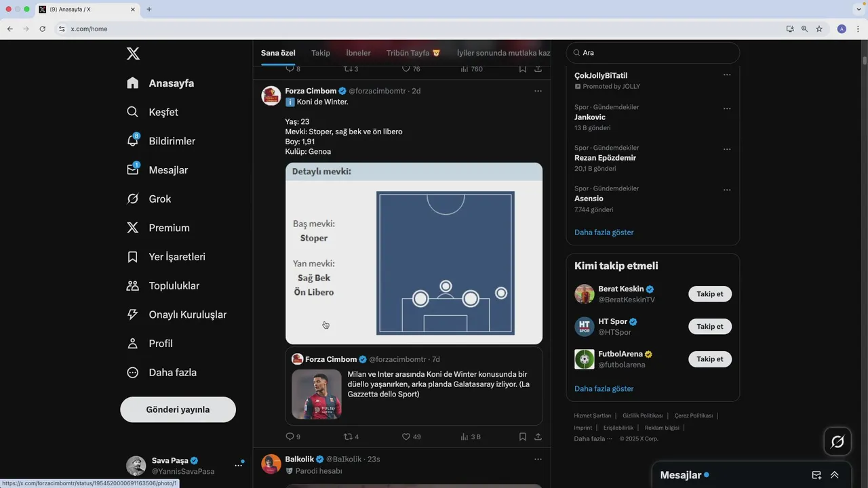Expand the footer Daha fazla menu

click(593, 439)
